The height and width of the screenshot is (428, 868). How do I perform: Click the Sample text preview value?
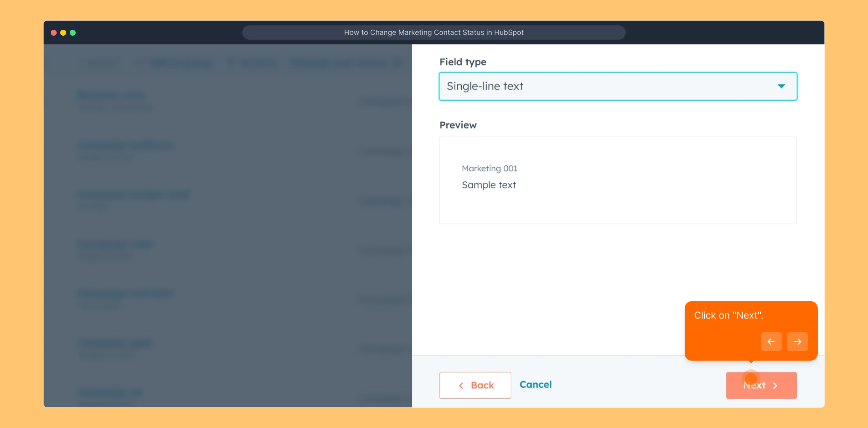pos(489,185)
